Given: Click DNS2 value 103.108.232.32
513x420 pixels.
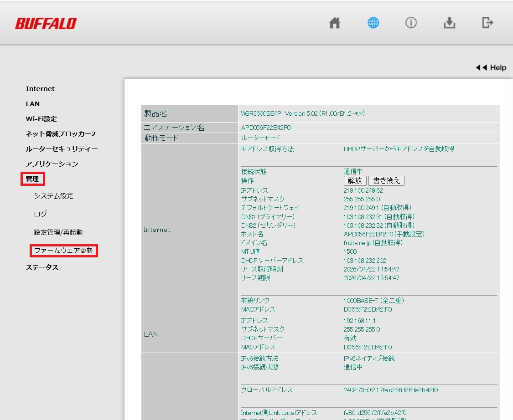Looking at the screenshot, I should (379, 225).
